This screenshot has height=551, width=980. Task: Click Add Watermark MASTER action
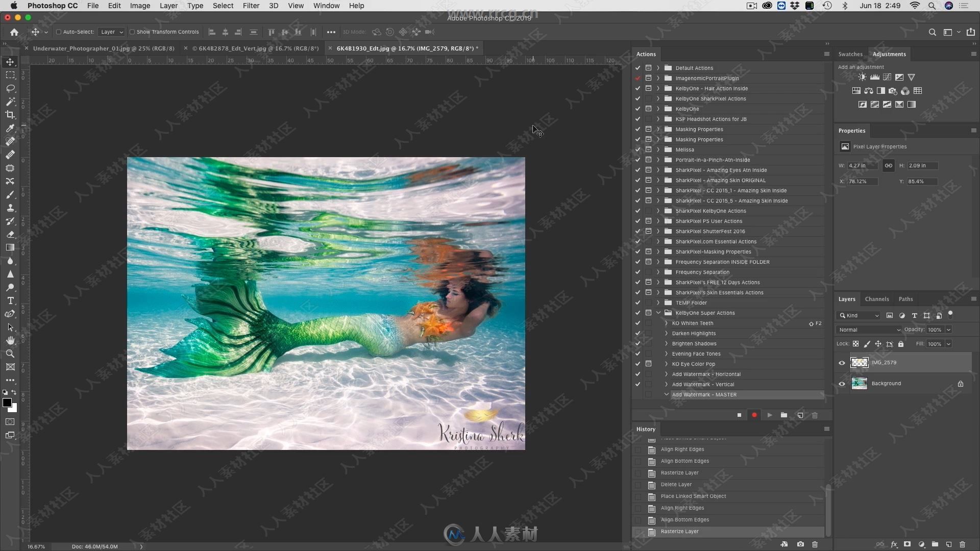click(x=704, y=394)
